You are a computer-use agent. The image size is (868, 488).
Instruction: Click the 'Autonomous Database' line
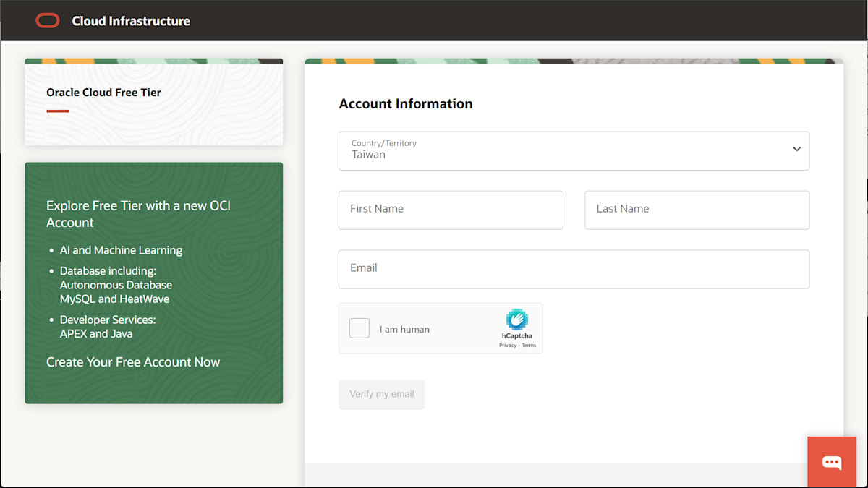tap(116, 285)
